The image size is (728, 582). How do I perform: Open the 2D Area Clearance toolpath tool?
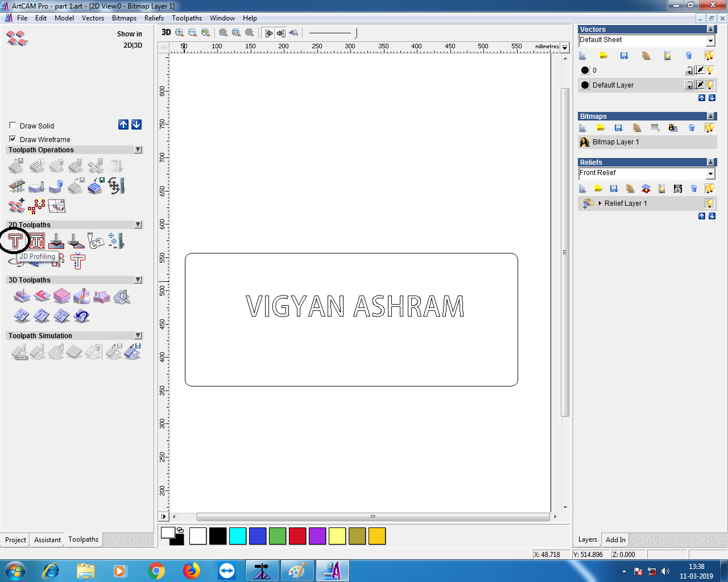click(x=36, y=241)
